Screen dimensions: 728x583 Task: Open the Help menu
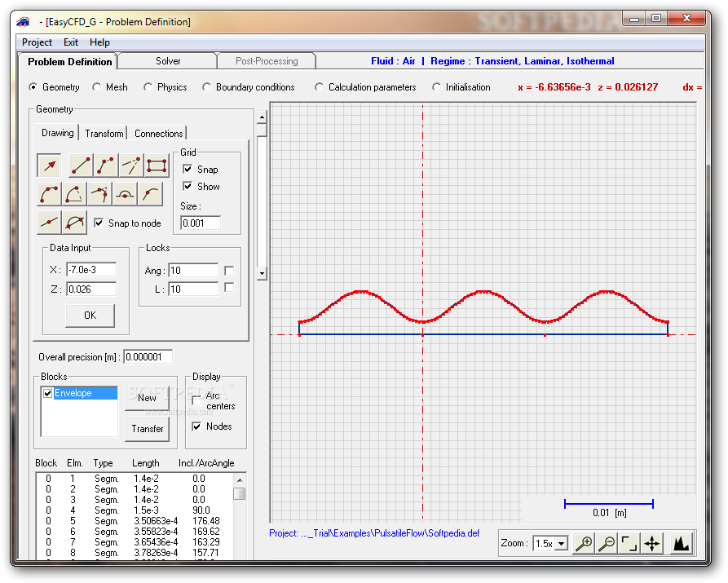[x=99, y=42]
